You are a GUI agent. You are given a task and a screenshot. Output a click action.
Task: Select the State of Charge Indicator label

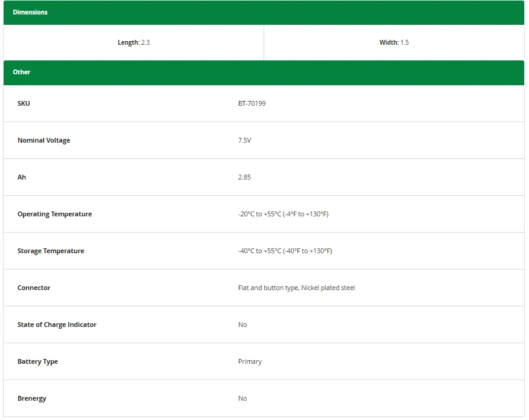[57, 325]
